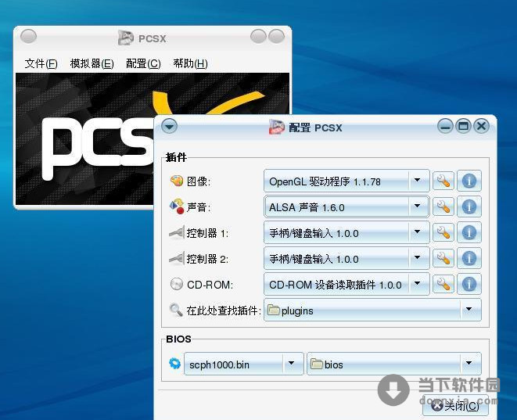The image size is (517, 420).
Task: Open the bios folder chooser dropdown
Action: (394, 364)
